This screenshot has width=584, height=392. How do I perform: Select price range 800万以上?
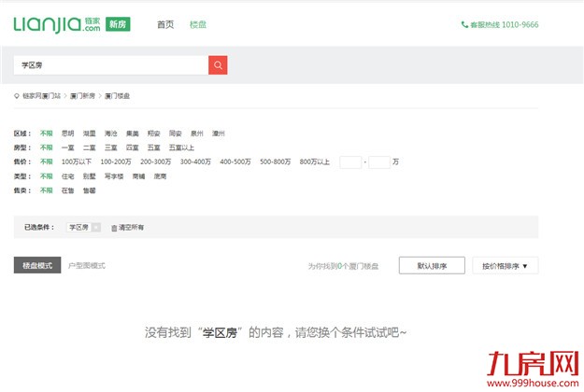pyautogui.click(x=315, y=161)
